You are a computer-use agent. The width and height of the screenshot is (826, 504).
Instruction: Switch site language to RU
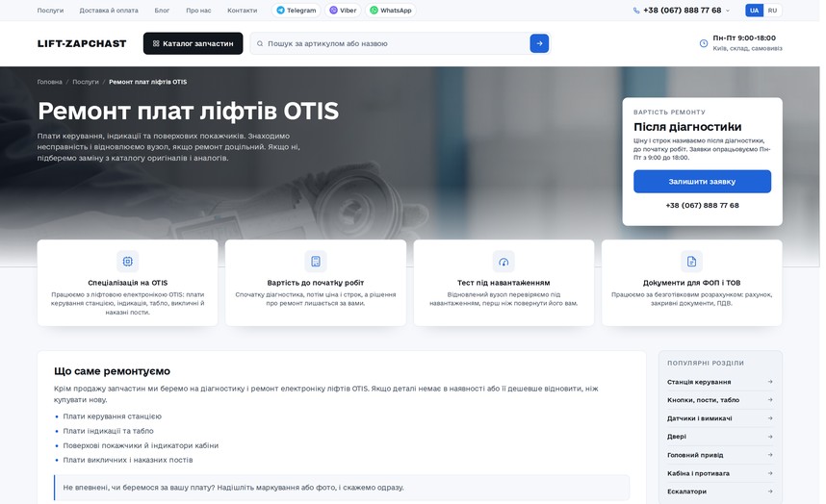(x=772, y=11)
